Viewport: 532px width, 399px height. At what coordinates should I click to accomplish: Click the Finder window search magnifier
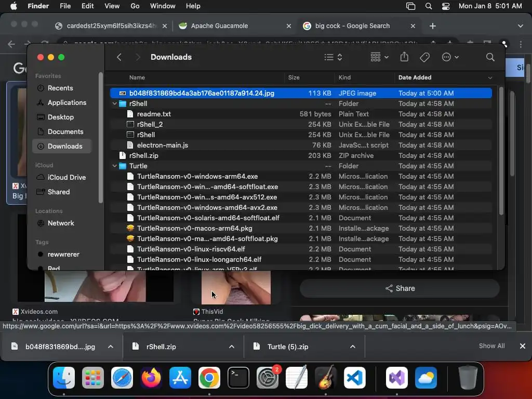click(490, 57)
